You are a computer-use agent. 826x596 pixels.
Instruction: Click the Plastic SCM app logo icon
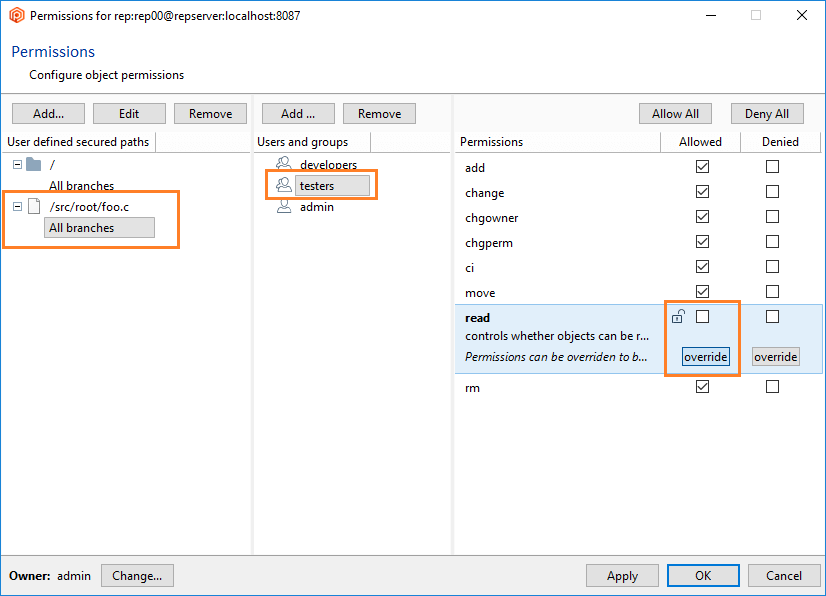tap(17, 15)
